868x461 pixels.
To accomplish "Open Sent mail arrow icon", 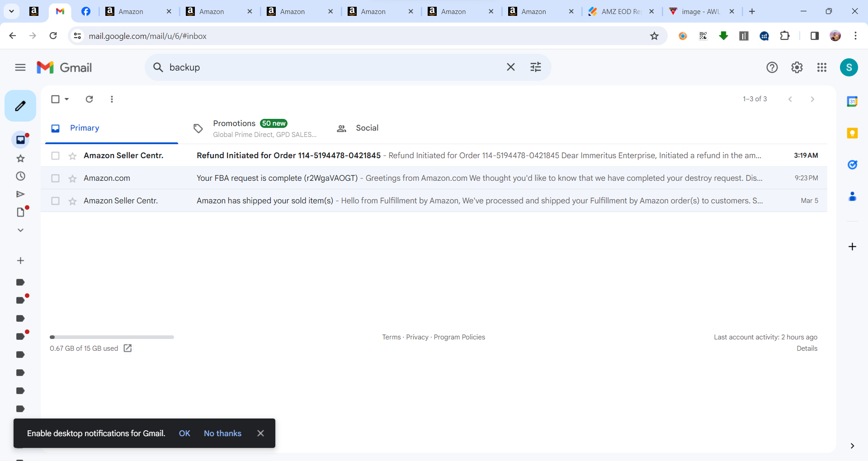I will pos(20,194).
